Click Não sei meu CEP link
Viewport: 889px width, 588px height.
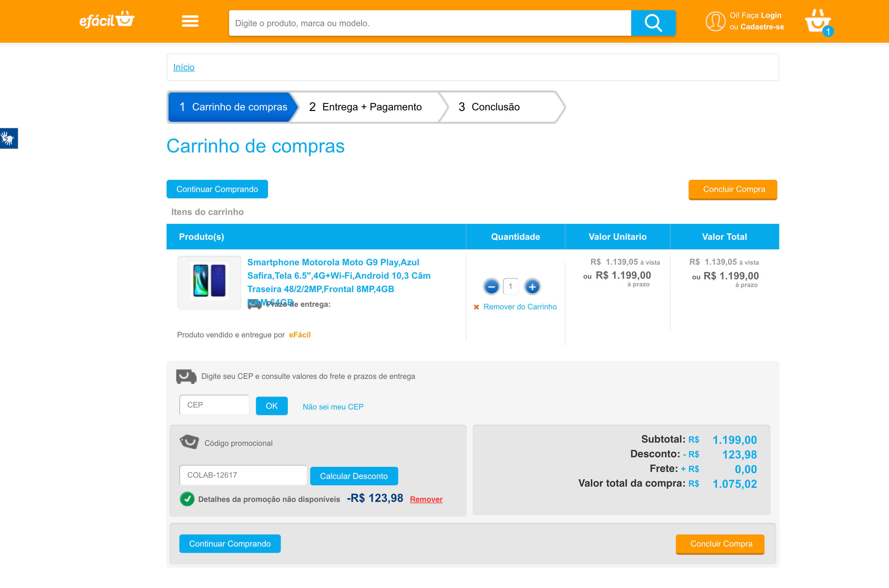(x=333, y=407)
